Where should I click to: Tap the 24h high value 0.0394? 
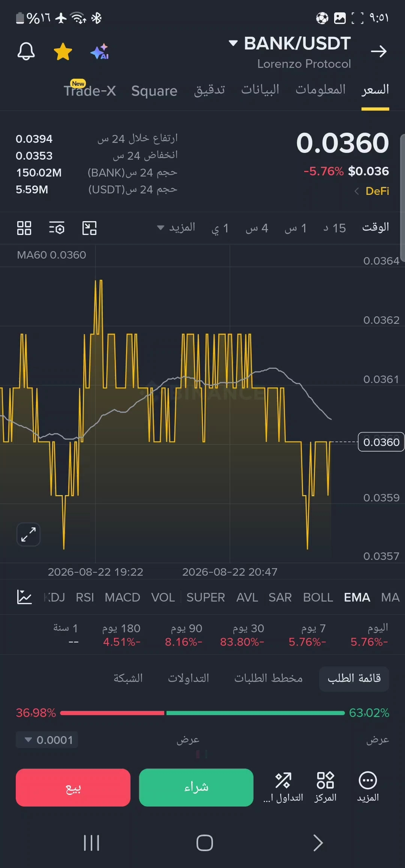[x=34, y=139]
